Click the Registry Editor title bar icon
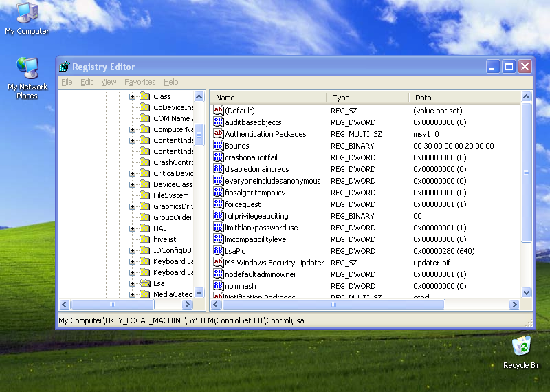Image resolution: width=550 pixels, height=392 pixels. click(65, 67)
